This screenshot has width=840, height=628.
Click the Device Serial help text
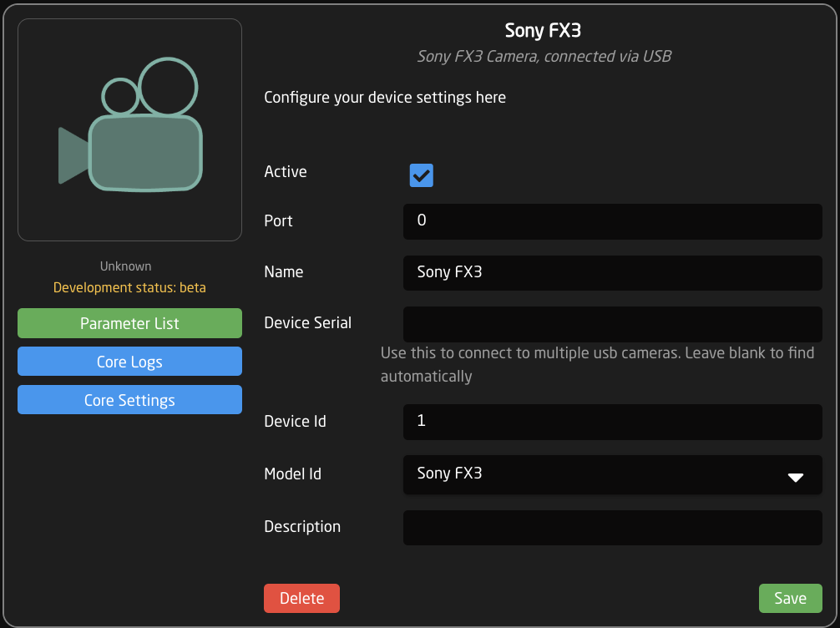click(x=597, y=364)
